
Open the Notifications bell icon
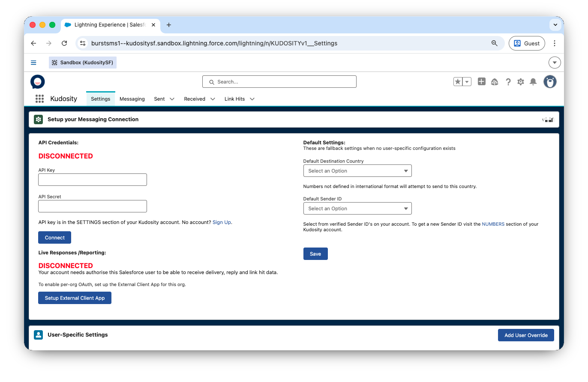[533, 82]
